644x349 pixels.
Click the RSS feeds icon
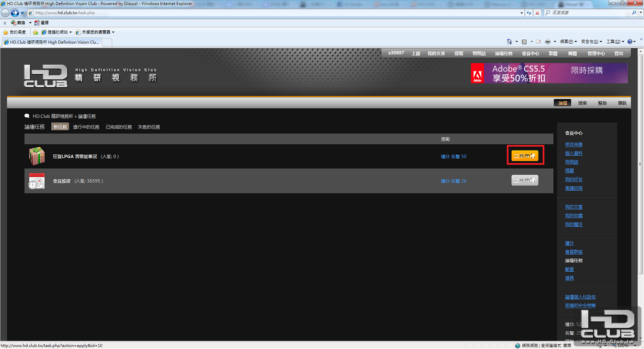524,42
